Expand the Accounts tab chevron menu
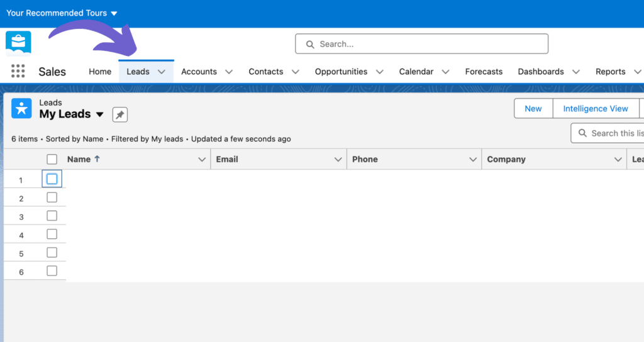Screen dimensions: 644x342 (229, 72)
